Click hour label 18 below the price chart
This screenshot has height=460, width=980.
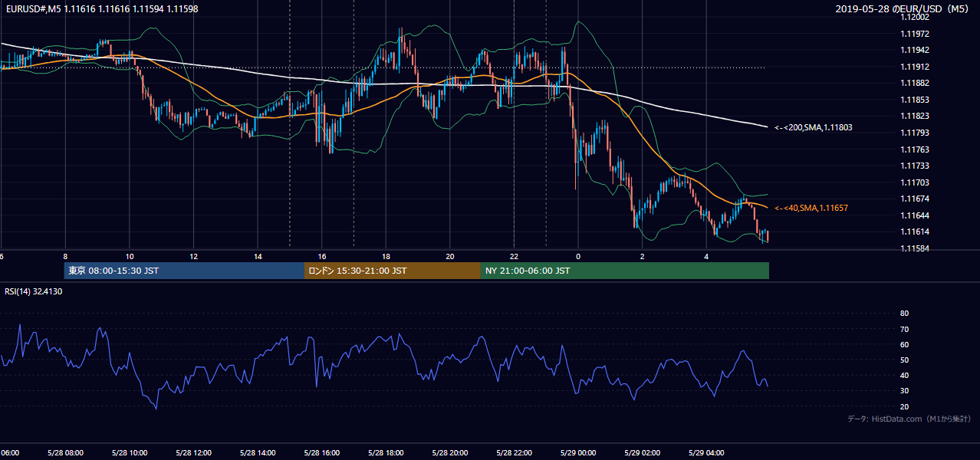coord(386,257)
